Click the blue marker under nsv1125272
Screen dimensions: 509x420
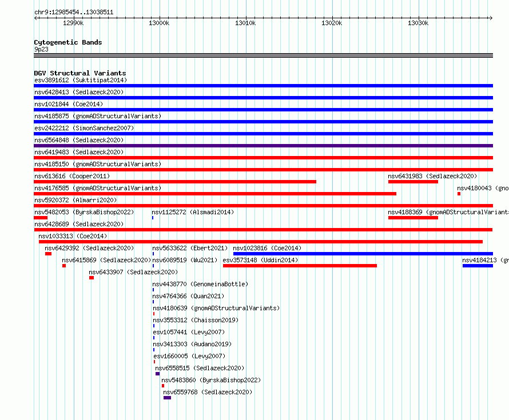tap(153, 218)
